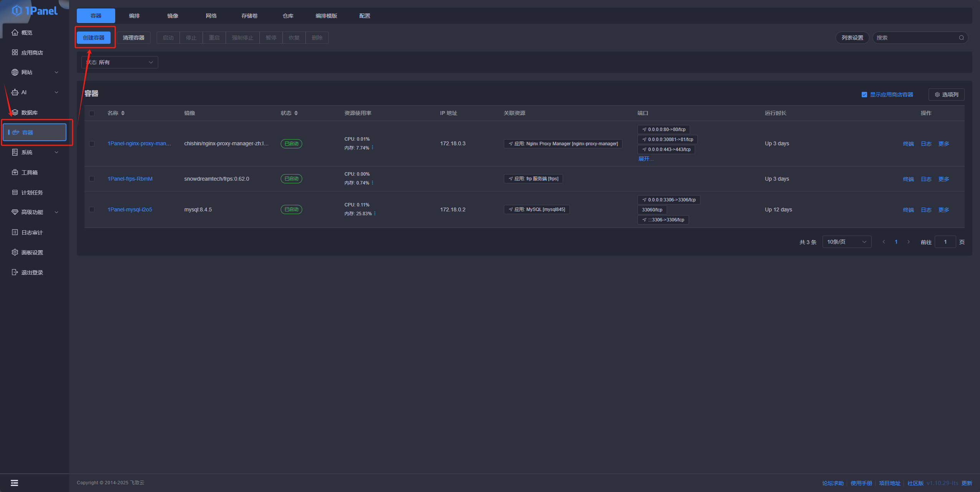Check the 1Panel-frps-RbmM row checkbox
980x492 pixels.
click(92, 179)
